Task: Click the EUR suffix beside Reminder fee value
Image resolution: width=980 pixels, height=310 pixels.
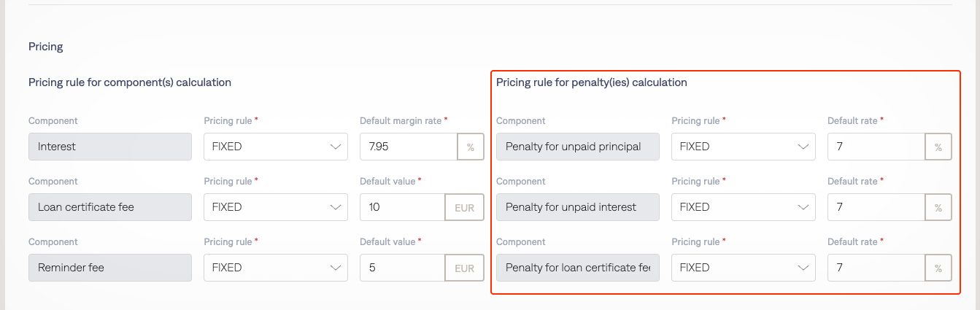Action: pyautogui.click(x=465, y=268)
